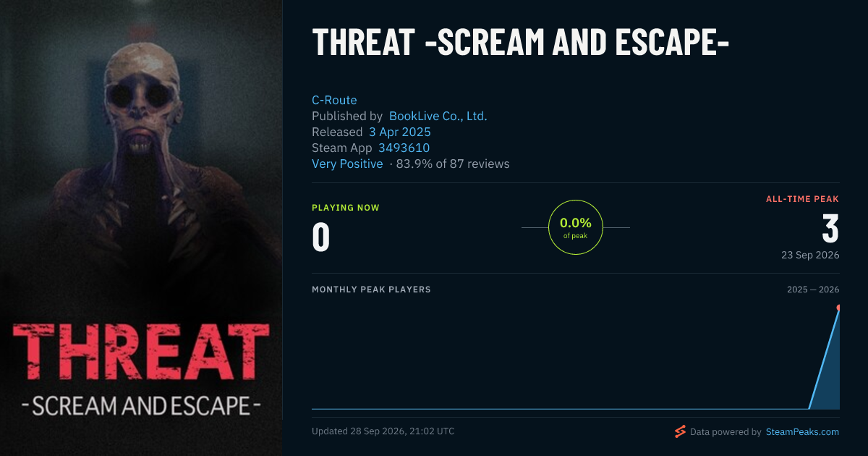Click the SteamPeaks logo icon
The width and height of the screenshot is (868, 456).
[680, 432]
